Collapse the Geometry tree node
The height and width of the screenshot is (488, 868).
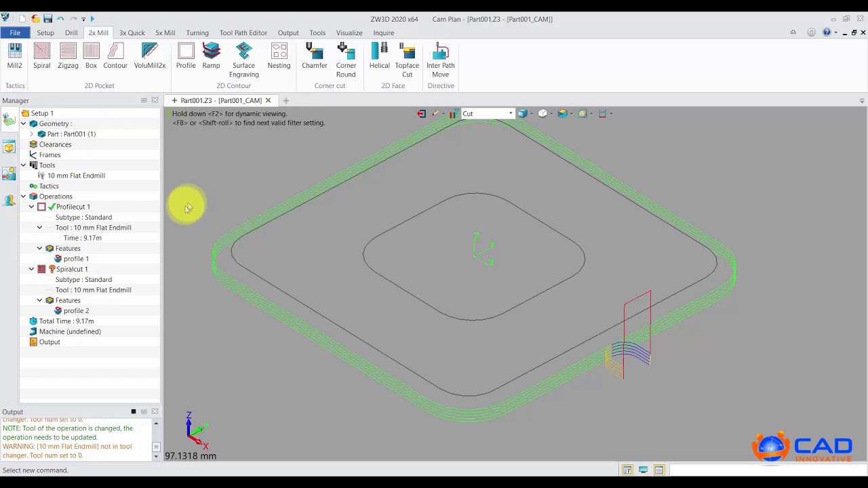pyautogui.click(x=23, y=124)
